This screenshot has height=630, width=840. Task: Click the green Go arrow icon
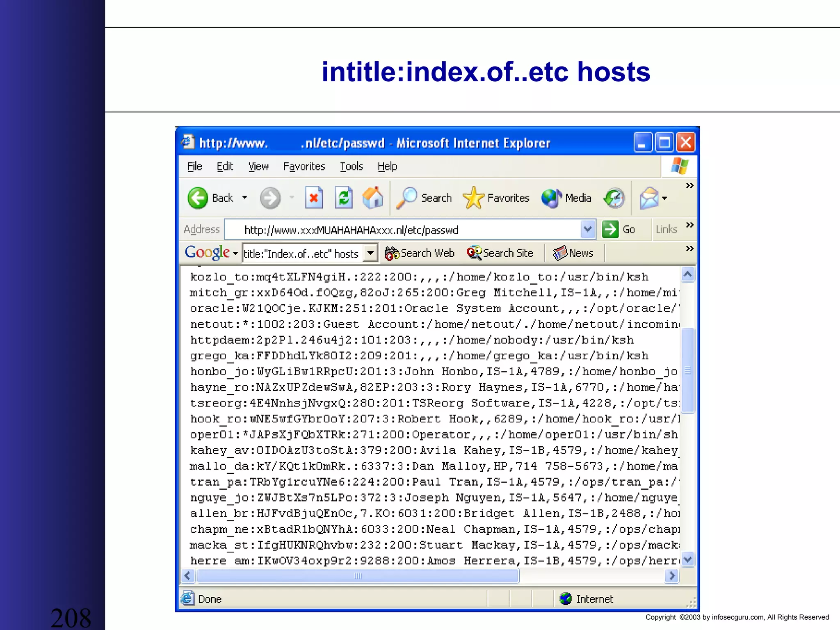point(610,229)
